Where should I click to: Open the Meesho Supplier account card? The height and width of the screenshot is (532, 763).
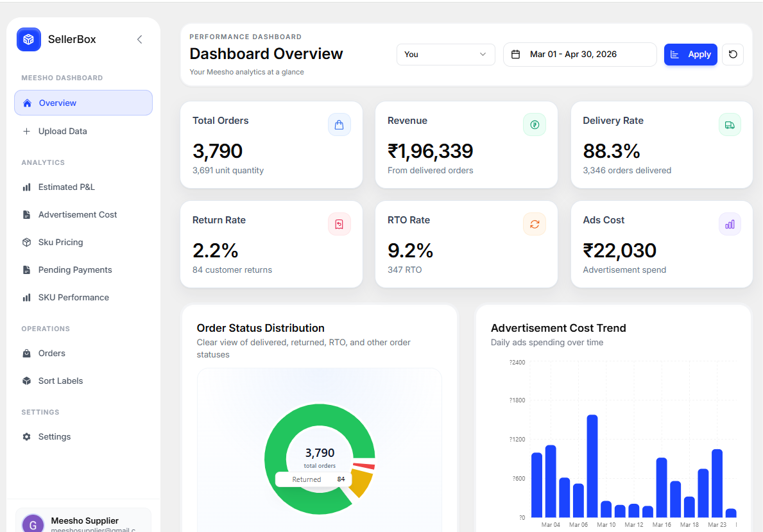[x=83, y=521]
